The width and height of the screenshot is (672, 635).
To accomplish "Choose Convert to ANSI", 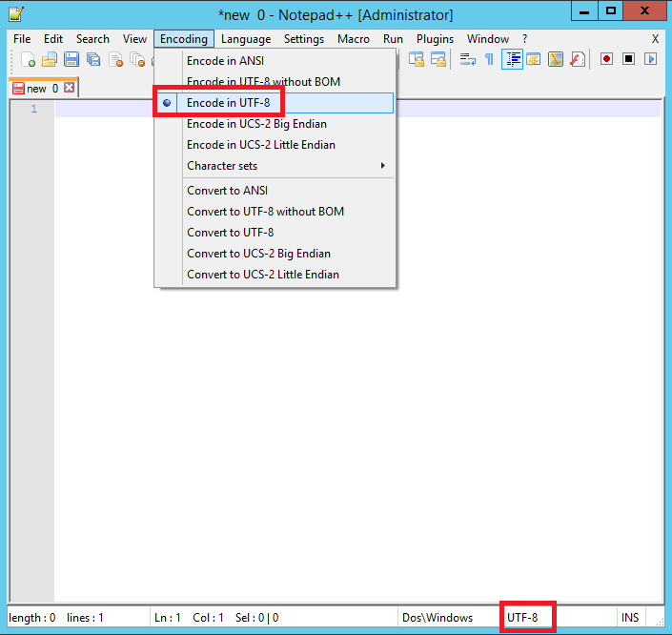I will coord(274,191).
